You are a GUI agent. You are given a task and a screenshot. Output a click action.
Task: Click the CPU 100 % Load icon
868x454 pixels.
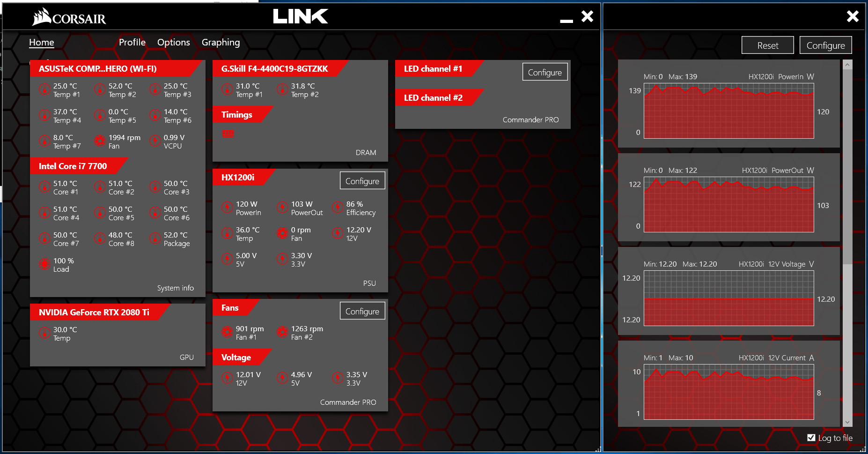(x=44, y=264)
